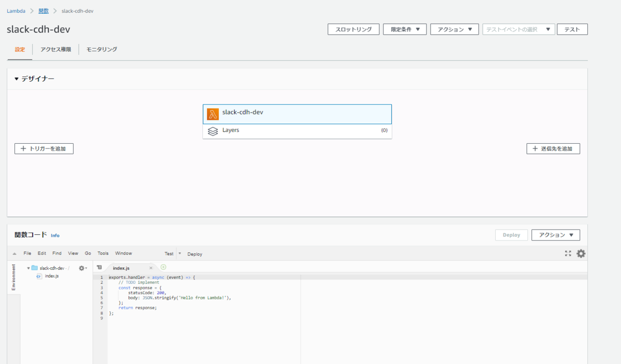Click the Layers stack icon
Viewport: 621px width, 364px height.
click(x=213, y=131)
